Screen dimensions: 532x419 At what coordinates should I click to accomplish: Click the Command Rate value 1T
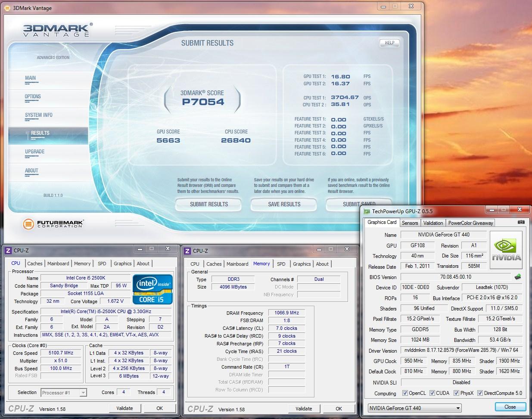coord(287,366)
